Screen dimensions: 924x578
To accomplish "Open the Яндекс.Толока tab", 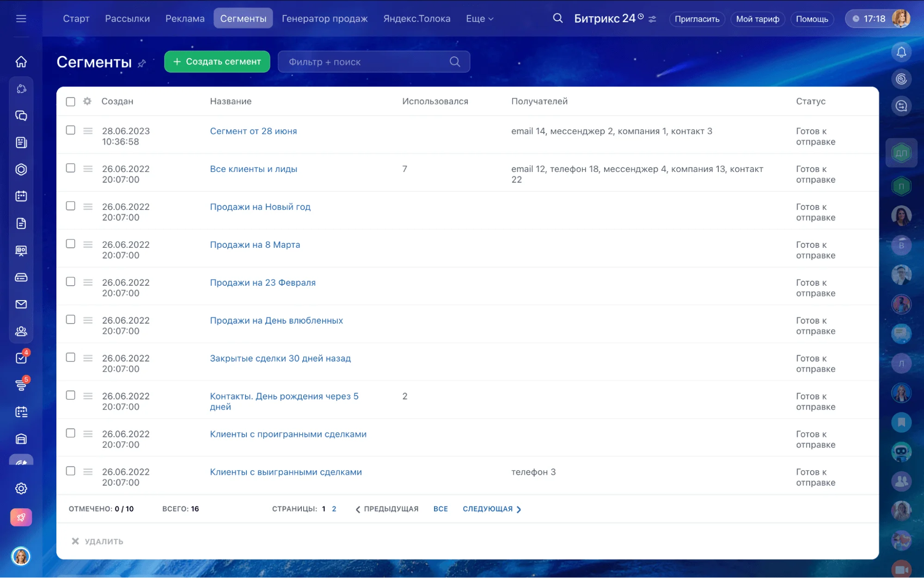I will click(416, 18).
